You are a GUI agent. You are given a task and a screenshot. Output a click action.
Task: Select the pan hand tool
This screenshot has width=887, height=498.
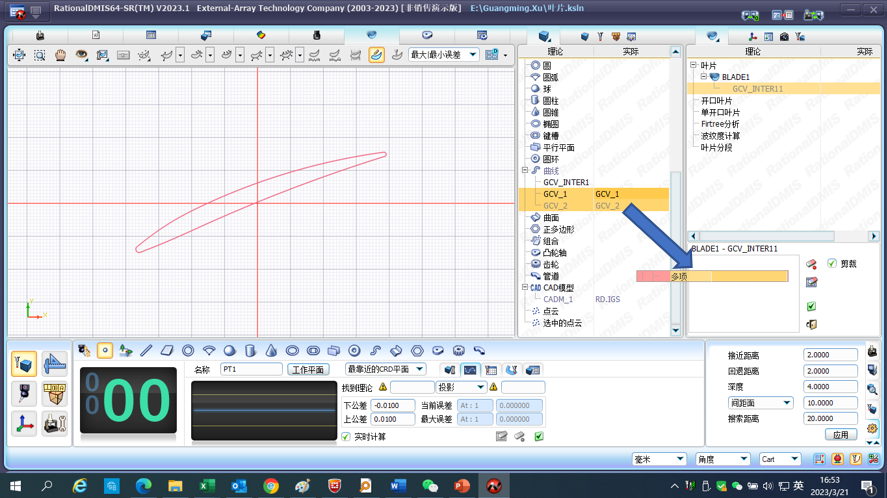(60, 55)
